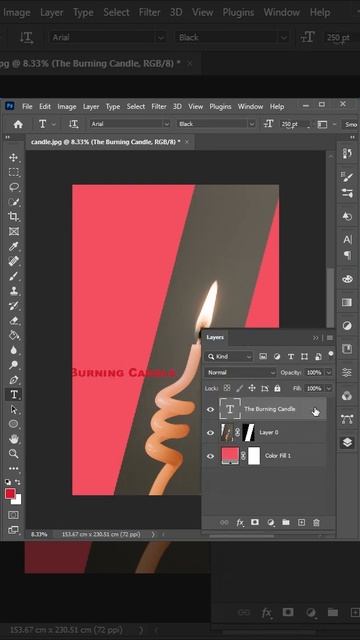
Task: Toggle text orientation in options bar
Action: (x=73, y=124)
